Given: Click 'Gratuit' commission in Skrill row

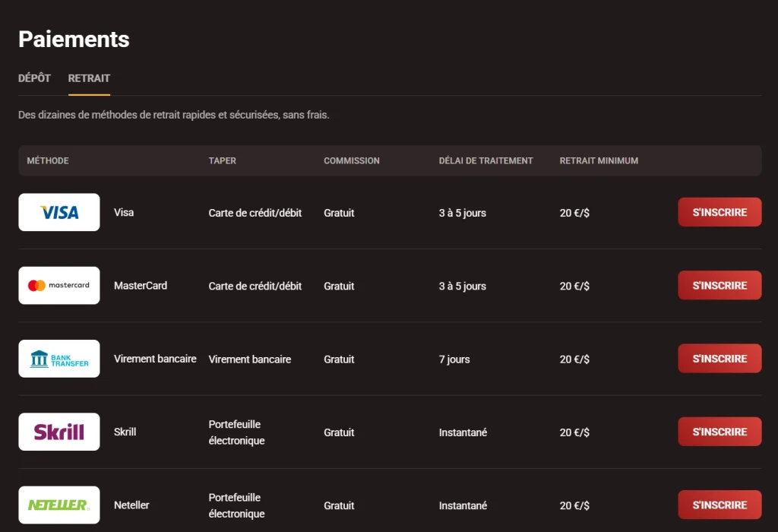Looking at the screenshot, I should [339, 432].
